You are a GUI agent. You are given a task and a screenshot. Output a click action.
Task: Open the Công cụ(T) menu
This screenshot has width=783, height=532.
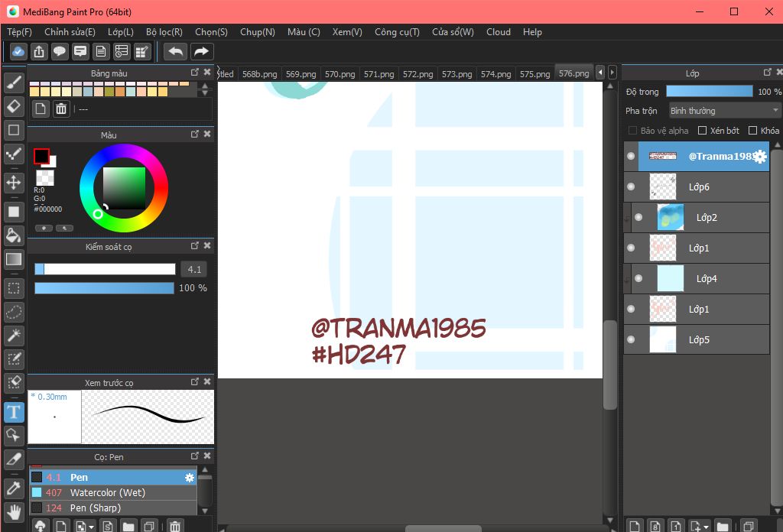click(397, 32)
